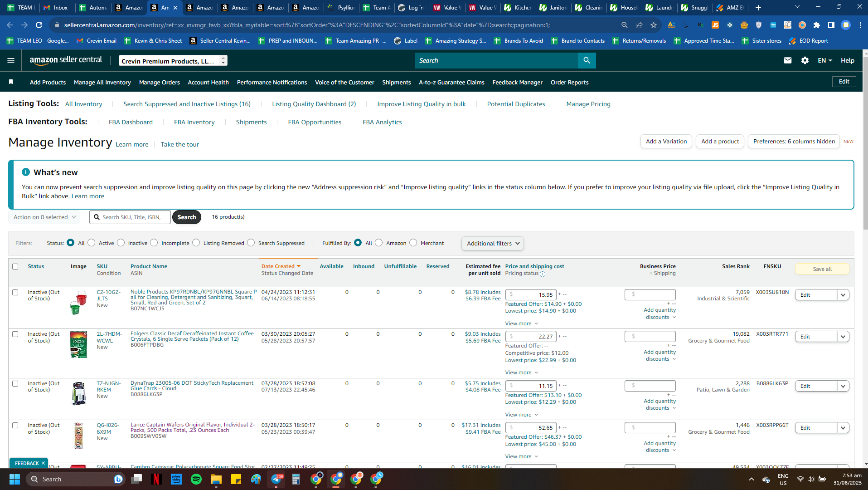Click the pricing status info icon
868x490 pixels.
click(543, 274)
